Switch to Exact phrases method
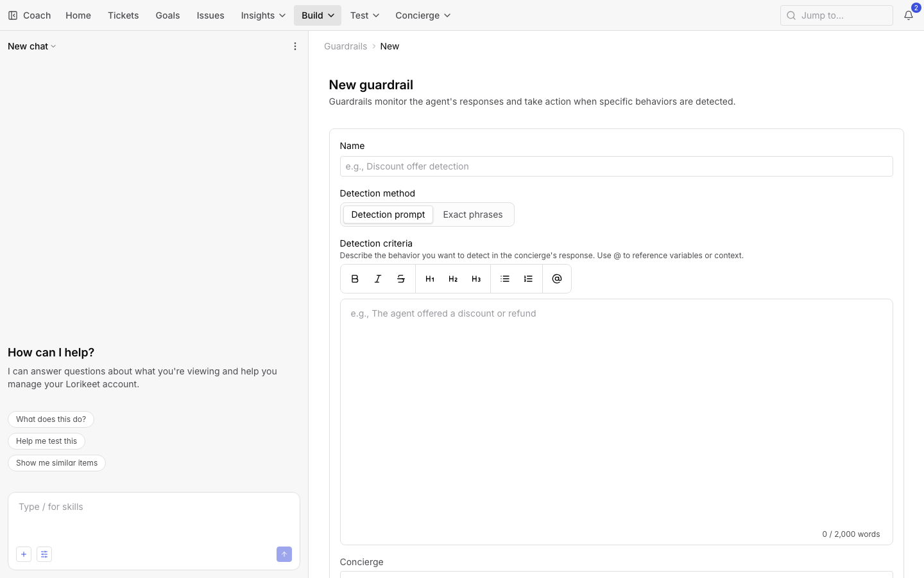924x578 pixels. click(x=473, y=215)
